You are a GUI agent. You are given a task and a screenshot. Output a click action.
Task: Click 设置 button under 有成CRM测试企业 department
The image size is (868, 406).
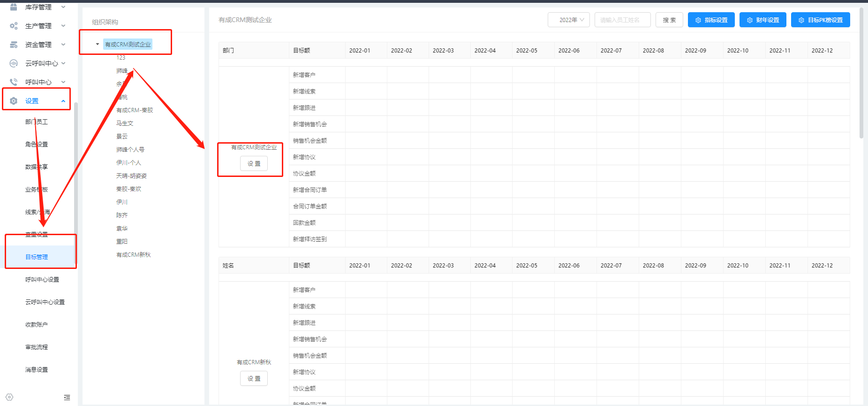click(254, 163)
